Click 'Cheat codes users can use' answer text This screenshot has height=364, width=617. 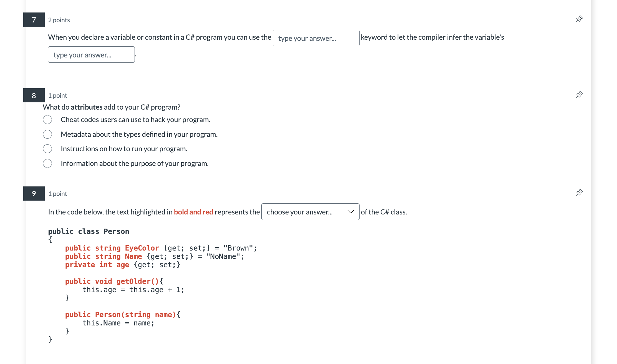pyautogui.click(x=135, y=120)
